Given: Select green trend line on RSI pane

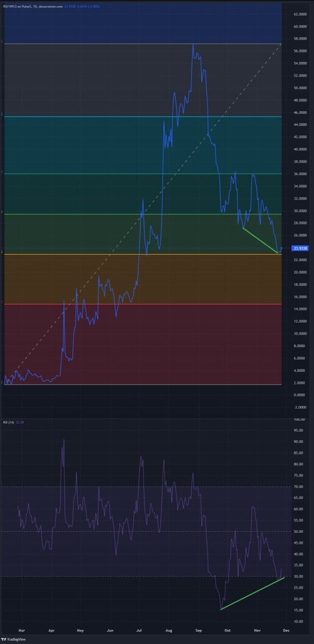Looking at the screenshot, I should 253,593.
